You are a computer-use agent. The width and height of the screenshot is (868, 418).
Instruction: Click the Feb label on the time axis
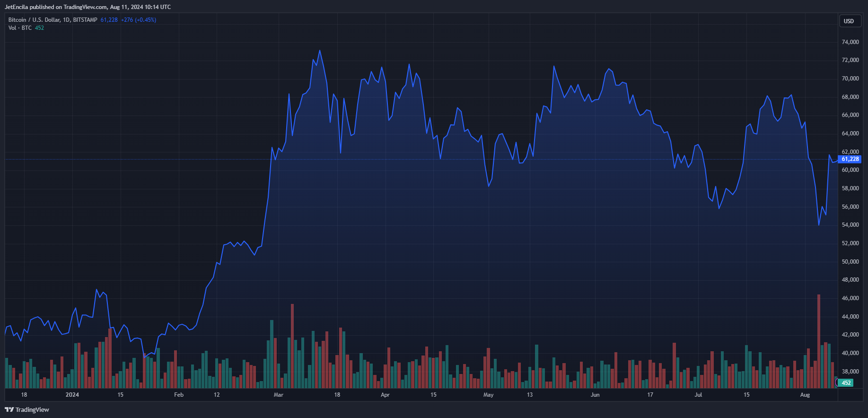click(178, 395)
